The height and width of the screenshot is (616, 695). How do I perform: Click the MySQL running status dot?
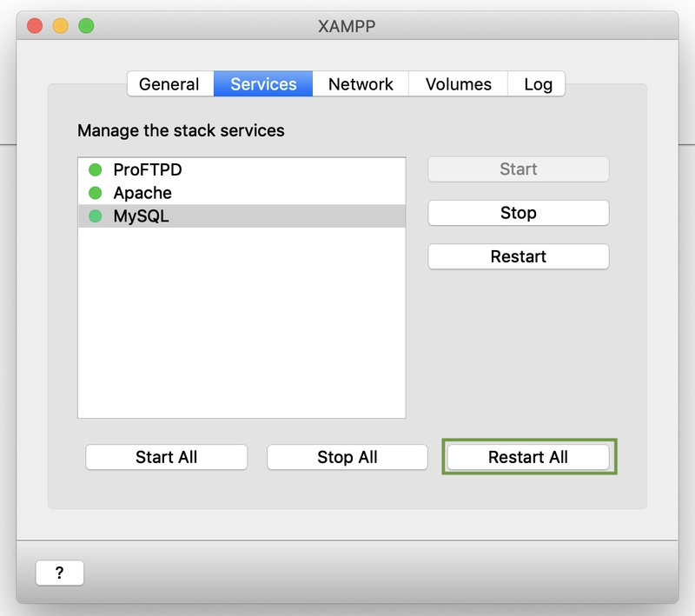pyautogui.click(x=96, y=215)
